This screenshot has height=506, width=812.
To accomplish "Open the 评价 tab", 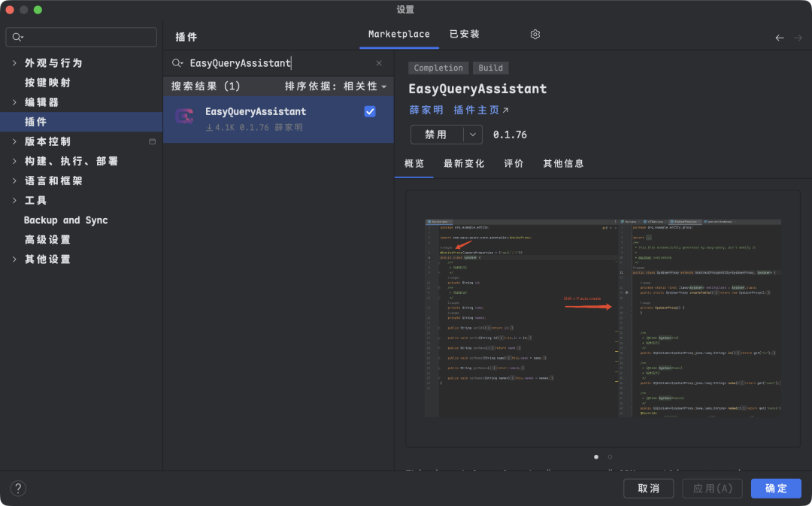I will coord(514,164).
